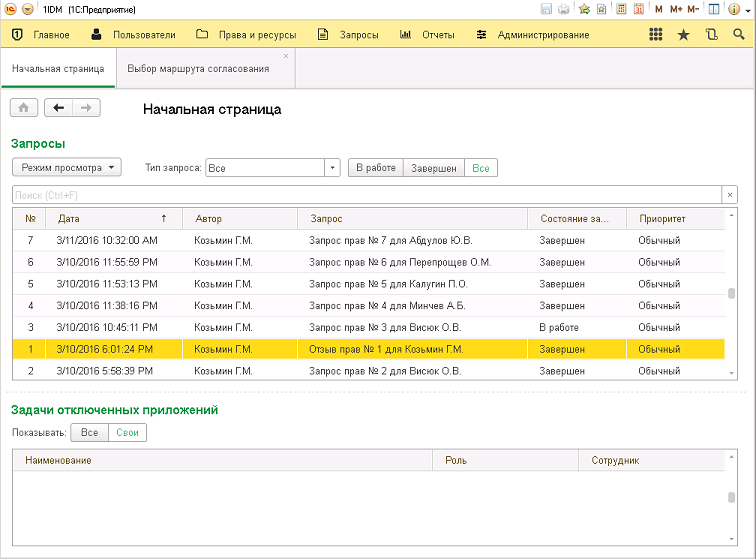
Task: Expand the title bar dropdown arrow beside info icon
Action: [747, 10]
